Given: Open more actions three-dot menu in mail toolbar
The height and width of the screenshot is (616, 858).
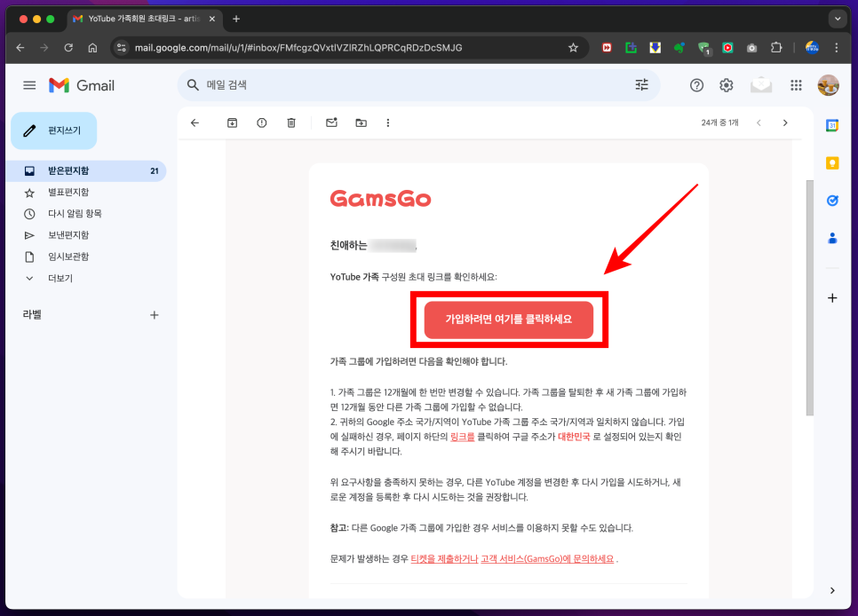Looking at the screenshot, I should click(x=388, y=122).
